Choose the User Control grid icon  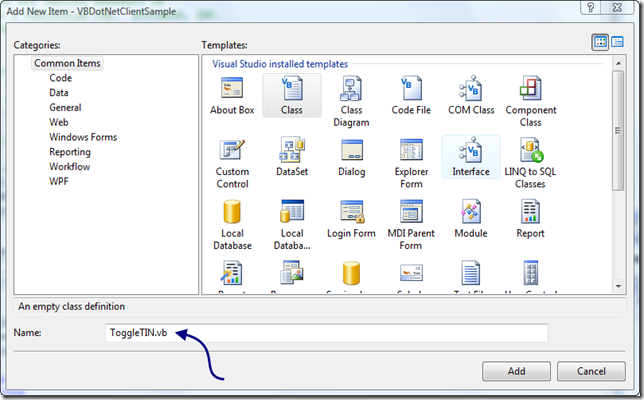tap(531, 273)
